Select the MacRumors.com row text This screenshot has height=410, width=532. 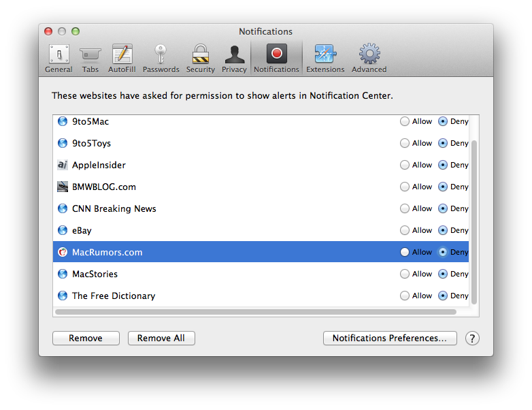[107, 252]
